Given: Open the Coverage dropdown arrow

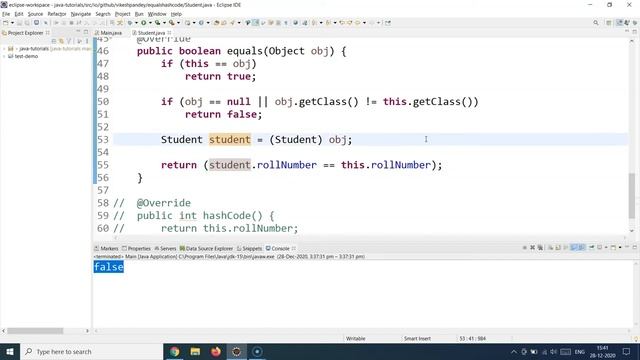Looking at the screenshot, I should click(x=164, y=23).
